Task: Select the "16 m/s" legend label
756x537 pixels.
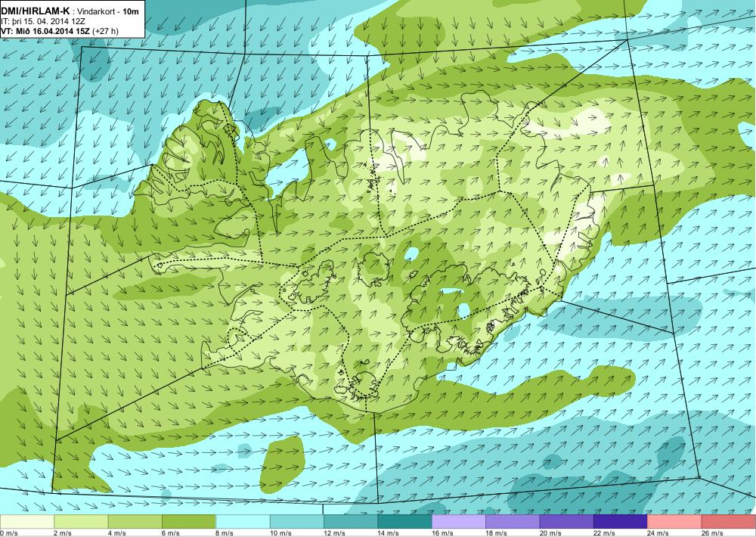Action: coord(442,533)
